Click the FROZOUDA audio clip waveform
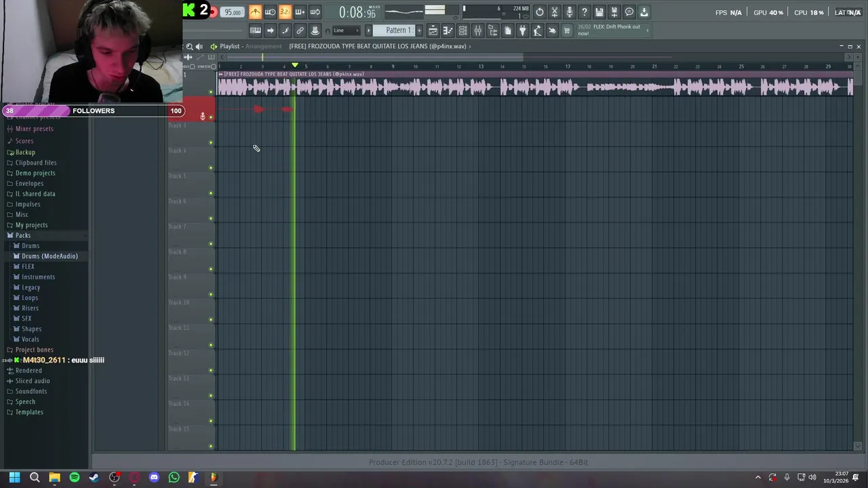Image resolution: width=868 pixels, height=488 pixels. pyautogui.click(x=534, y=87)
